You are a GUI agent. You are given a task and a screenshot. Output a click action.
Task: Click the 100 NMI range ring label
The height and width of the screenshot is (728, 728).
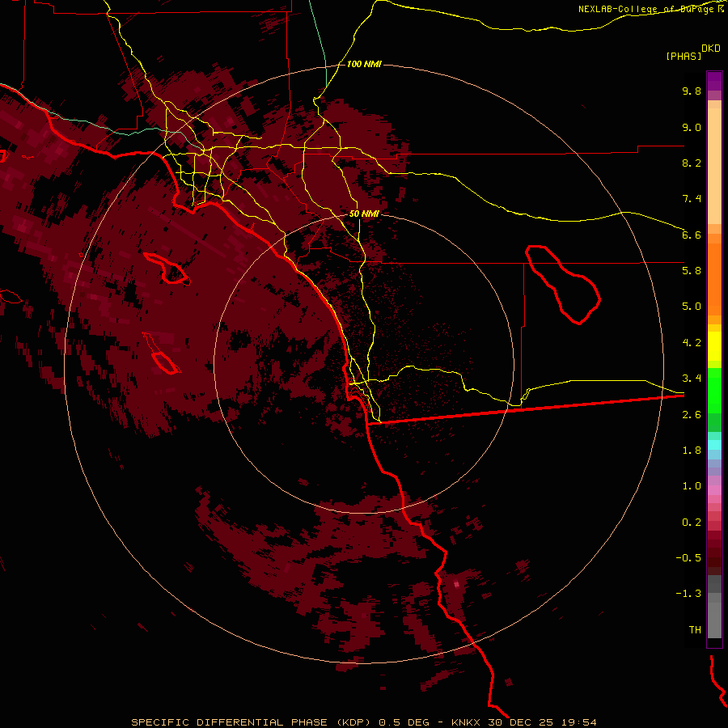click(364, 64)
